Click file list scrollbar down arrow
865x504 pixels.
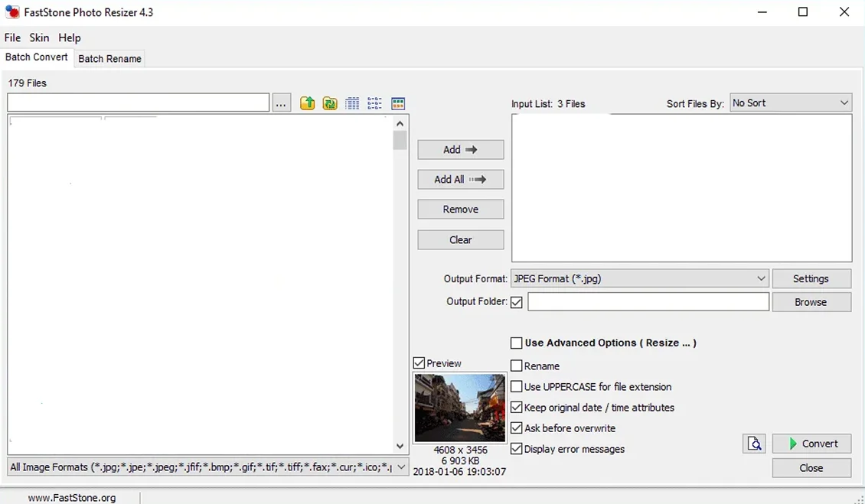pyautogui.click(x=400, y=446)
